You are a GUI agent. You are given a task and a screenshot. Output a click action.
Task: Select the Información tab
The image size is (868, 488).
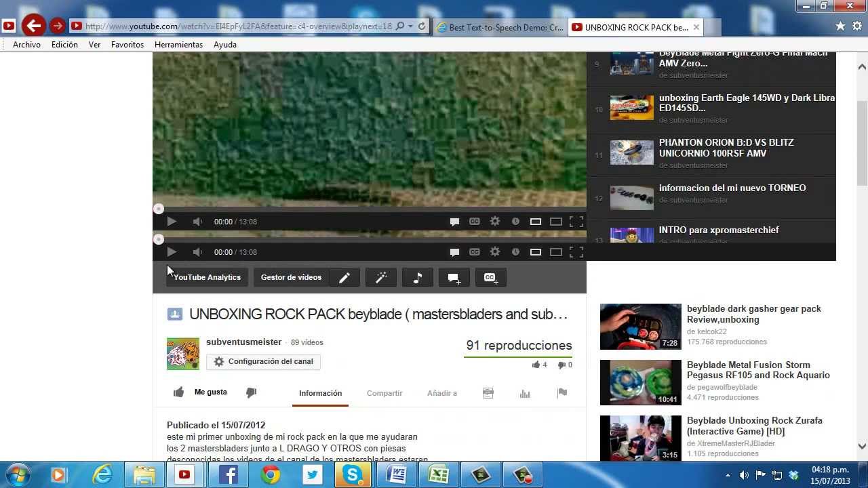coord(320,393)
